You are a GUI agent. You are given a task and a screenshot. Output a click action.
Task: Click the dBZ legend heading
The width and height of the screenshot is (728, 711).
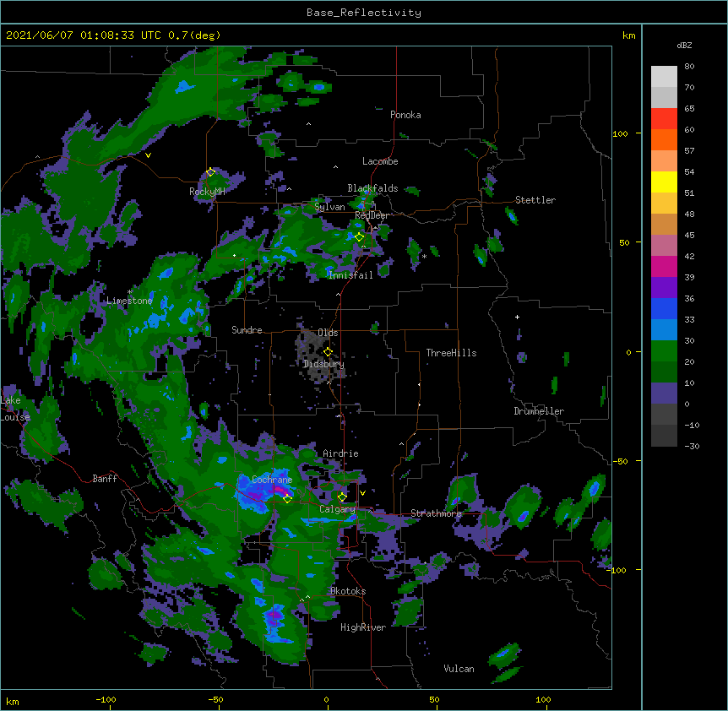pos(684,45)
